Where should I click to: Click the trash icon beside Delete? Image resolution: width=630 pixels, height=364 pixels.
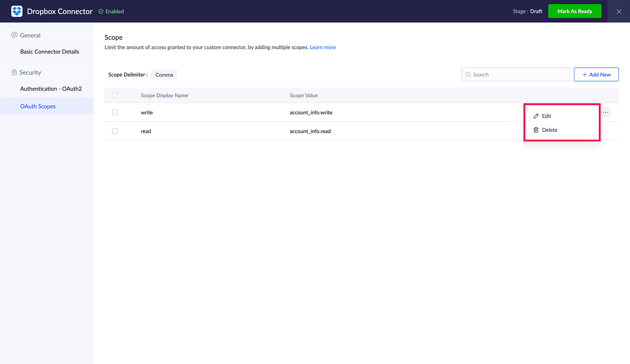536,130
